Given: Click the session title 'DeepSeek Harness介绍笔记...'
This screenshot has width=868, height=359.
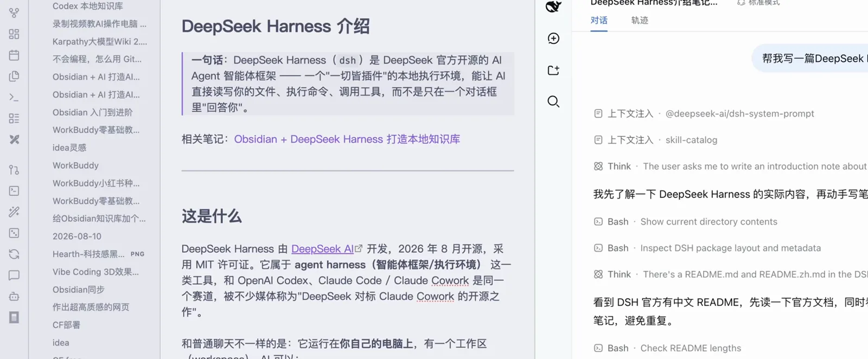Looking at the screenshot, I should click(x=654, y=3).
